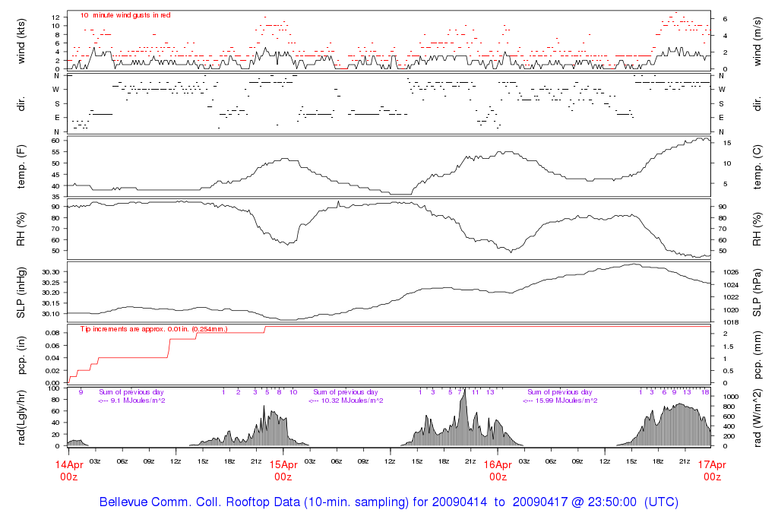
Task: Click the "1020" hPa tick value
Action: pyautogui.click(x=731, y=310)
